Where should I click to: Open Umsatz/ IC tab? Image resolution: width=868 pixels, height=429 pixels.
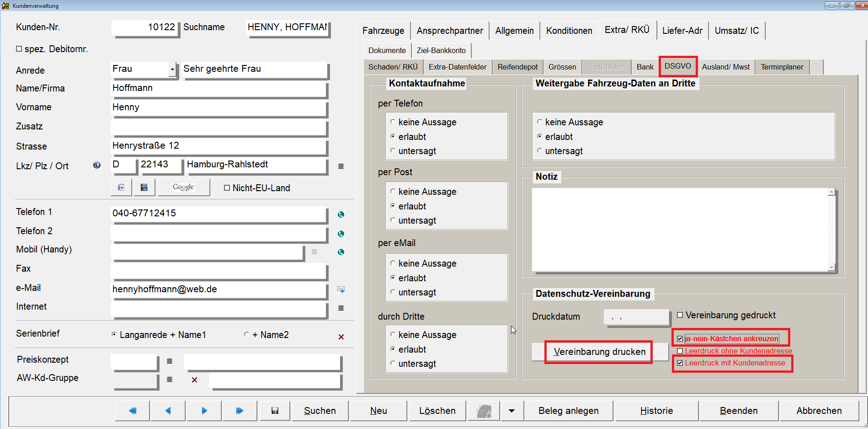737,31
